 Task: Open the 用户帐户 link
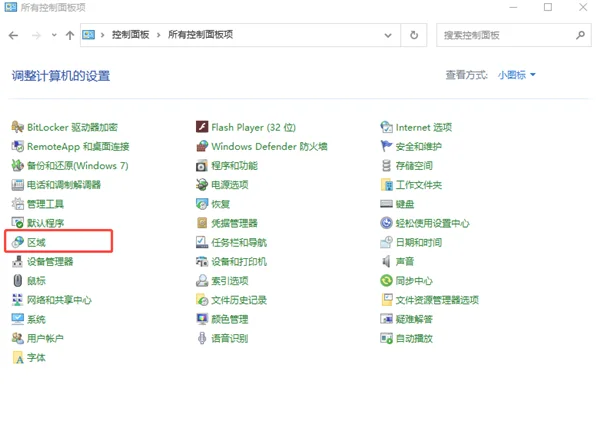click(x=45, y=339)
